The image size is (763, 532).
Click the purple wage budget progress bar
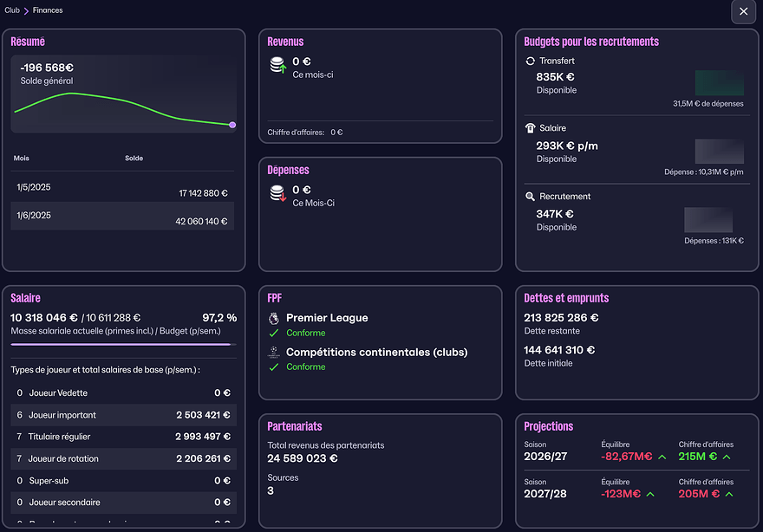pyautogui.click(x=121, y=344)
